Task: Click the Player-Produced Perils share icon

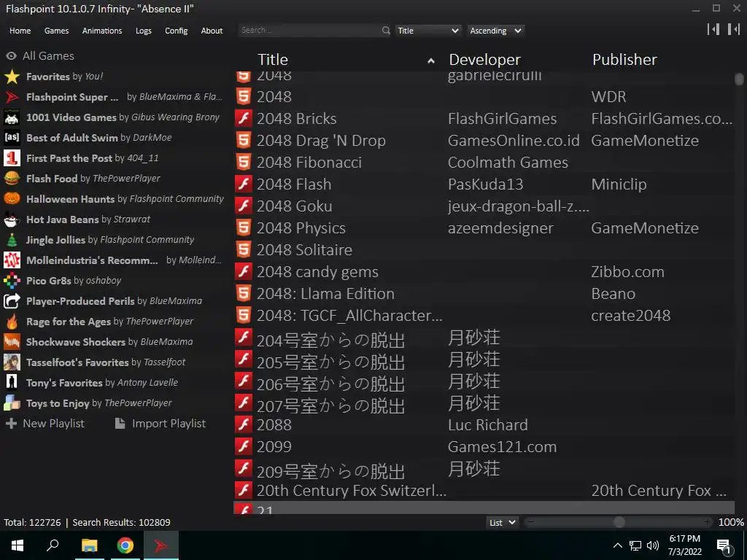Action: (12, 301)
